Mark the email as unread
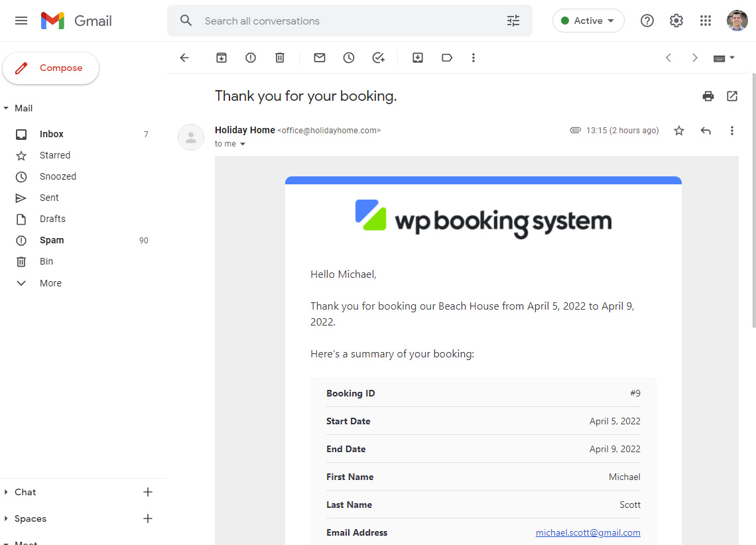Image resolution: width=756 pixels, height=545 pixels. pyautogui.click(x=320, y=58)
